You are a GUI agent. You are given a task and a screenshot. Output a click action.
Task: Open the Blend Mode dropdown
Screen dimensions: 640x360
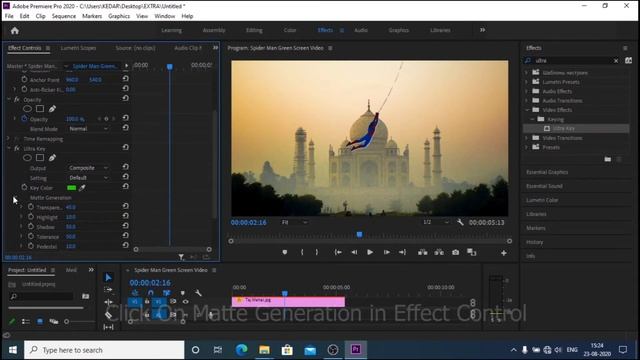(89, 129)
